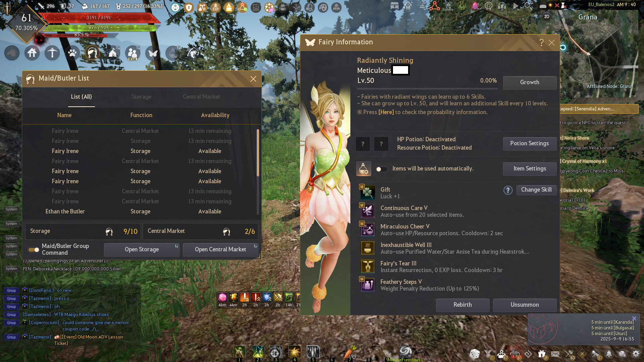The width and height of the screenshot is (644, 362).
Task: Click the headset voice chat icon
Action: click(502, 6)
